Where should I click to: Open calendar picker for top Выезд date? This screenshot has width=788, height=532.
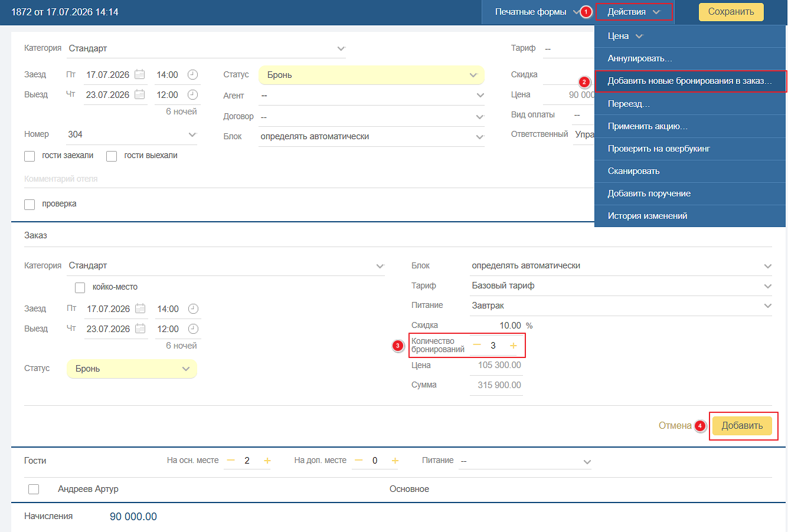(139, 94)
